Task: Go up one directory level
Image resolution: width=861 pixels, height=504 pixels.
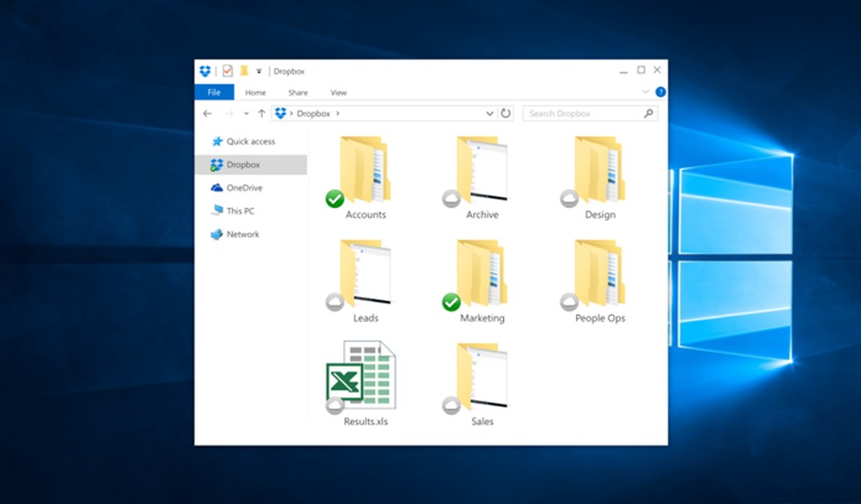Action: click(262, 114)
